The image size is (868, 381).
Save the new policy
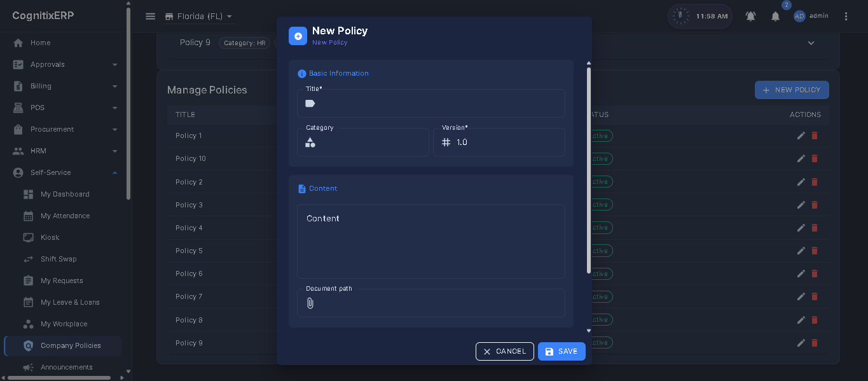pyautogui.click(x=561, y=351)
